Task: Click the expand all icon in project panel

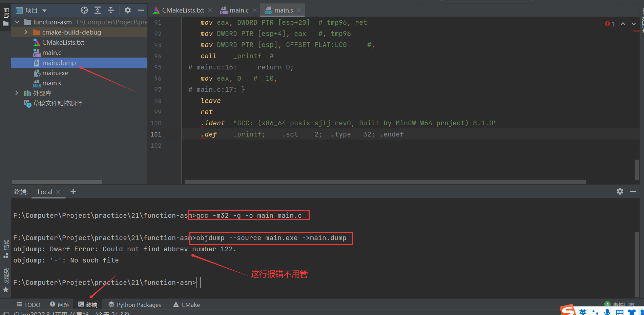Action: (x=98, y=10)
